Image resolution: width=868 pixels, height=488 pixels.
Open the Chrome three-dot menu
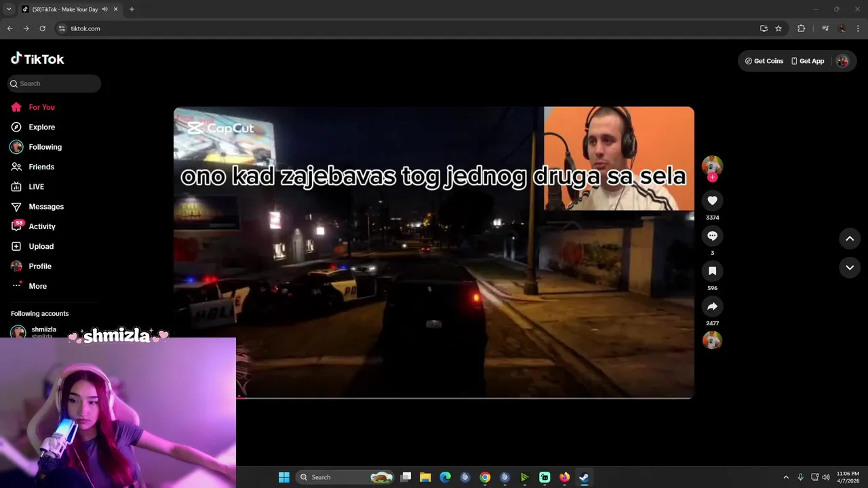[858, 28]
